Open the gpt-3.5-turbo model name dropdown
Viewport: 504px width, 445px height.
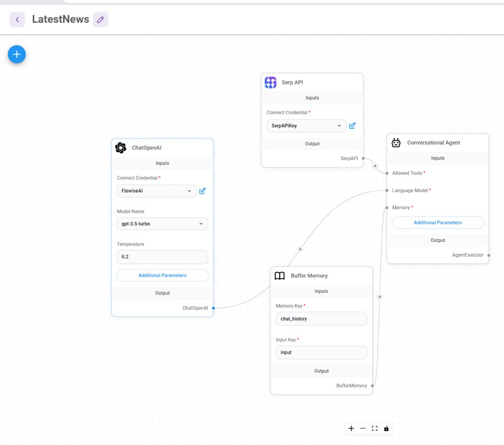(x=162, y=224)
